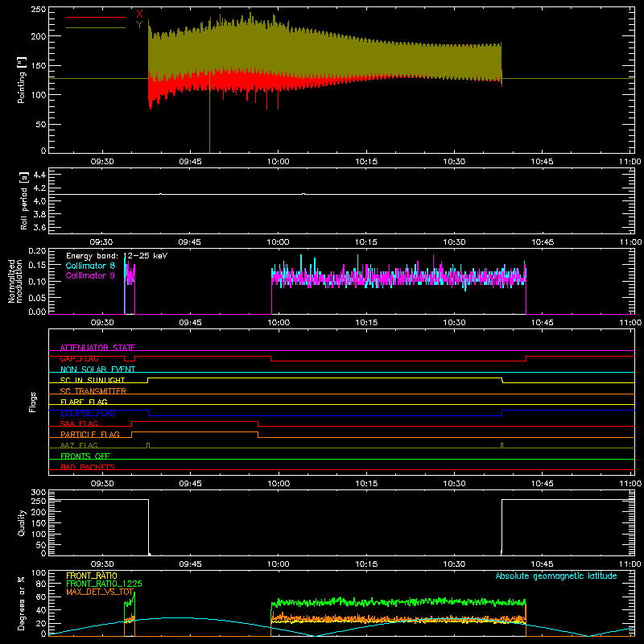Screen dimensions: 644x644
Task: Select the ATTENUATOR_STATE flag label
Action: tap(97, 348)
